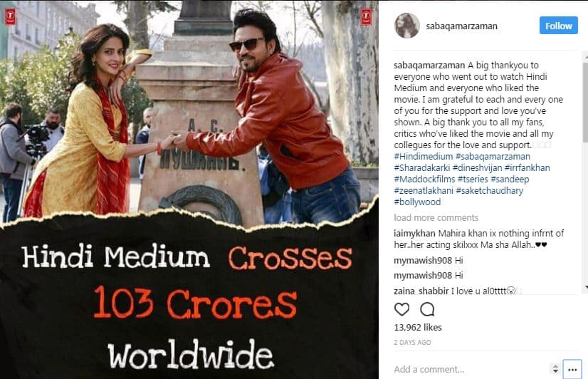Click the T-Series logo top left

click(11, 16)
